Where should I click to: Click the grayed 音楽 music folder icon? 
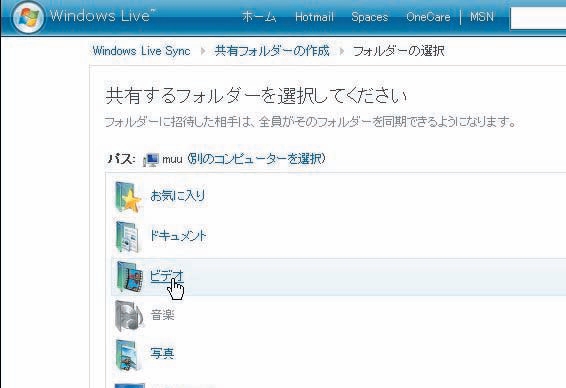pyautogui.click(x=129, y=316)
